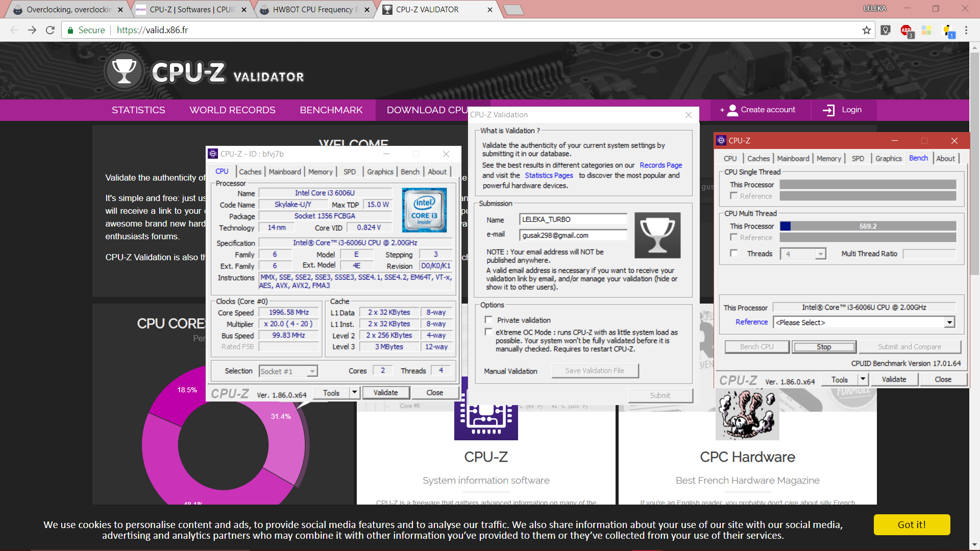Screen dimensions: 980x551
Task: Open the Records Page link
Action: point(660,165)
